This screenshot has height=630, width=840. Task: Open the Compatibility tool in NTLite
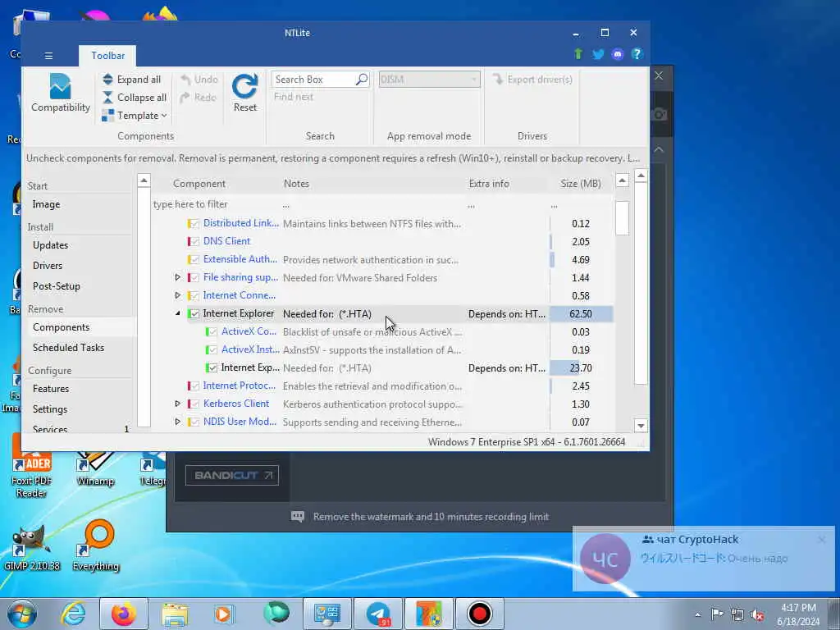61,93
